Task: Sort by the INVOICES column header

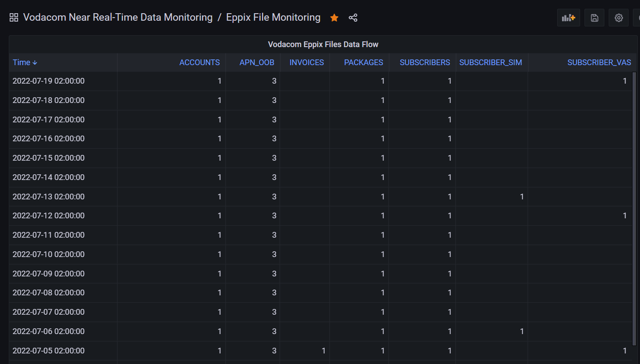Action: tap(307, 63)
